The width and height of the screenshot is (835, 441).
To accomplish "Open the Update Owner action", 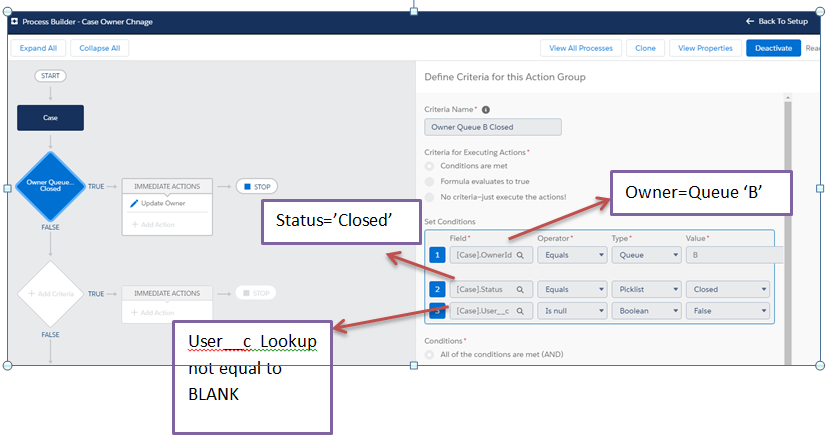I will point(163,203).
